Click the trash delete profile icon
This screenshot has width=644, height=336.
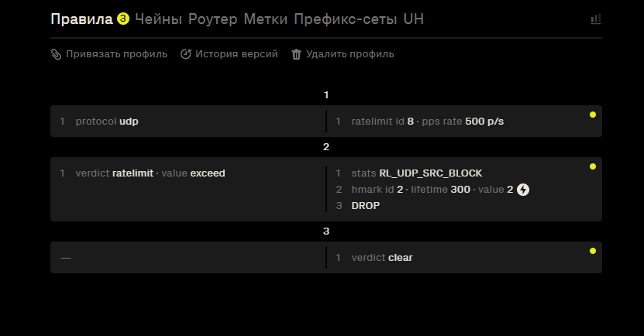point(296,54)
